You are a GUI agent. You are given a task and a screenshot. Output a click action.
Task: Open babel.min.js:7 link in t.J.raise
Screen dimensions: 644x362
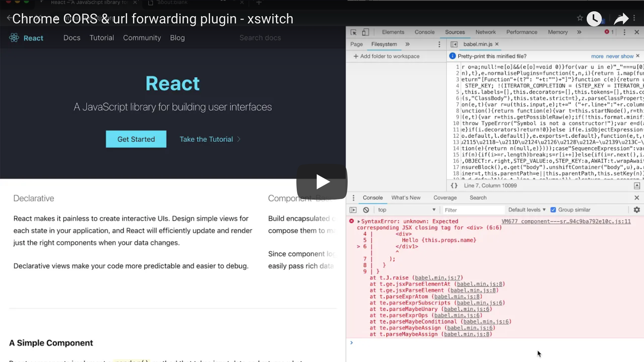pyautogui.click(x=437, y=278)
